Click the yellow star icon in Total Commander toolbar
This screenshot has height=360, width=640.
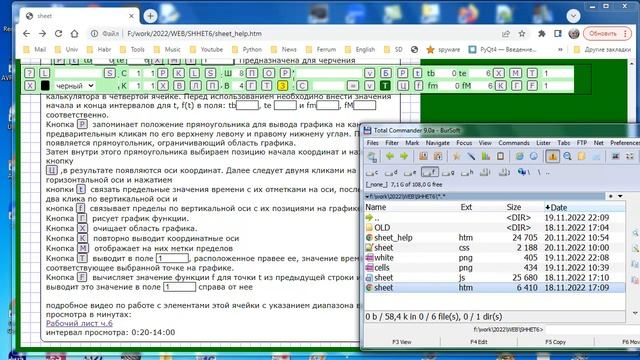(x=456, y=156)
